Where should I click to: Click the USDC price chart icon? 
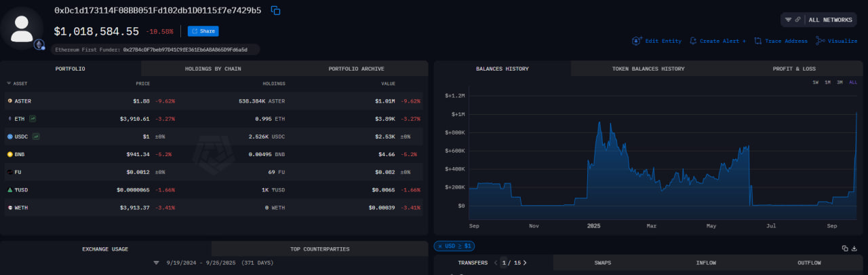tap(36, 136)
